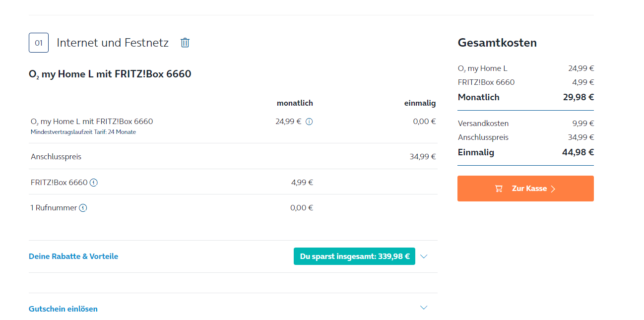The height and width of the screenshot is (320, 644).
Task: Select the O2 my Home L mit FRITZ!Box heading
Action: point(110,74)
